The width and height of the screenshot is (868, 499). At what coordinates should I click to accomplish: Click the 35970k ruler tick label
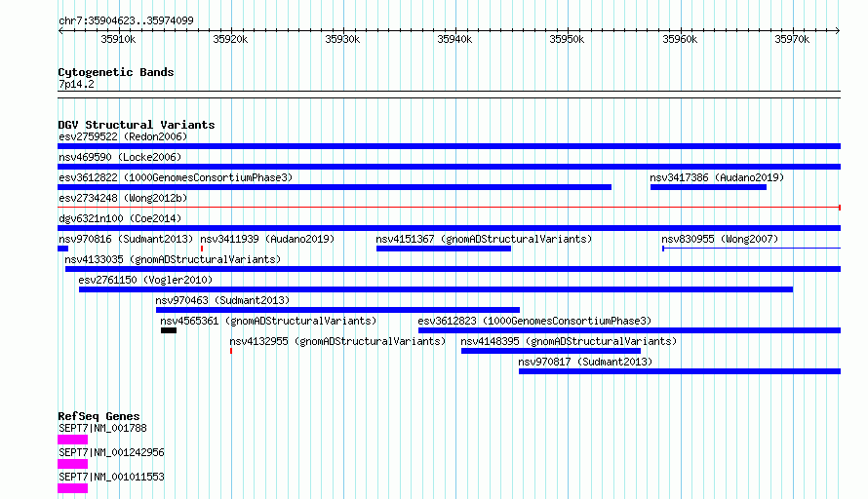tap(792, 39)
